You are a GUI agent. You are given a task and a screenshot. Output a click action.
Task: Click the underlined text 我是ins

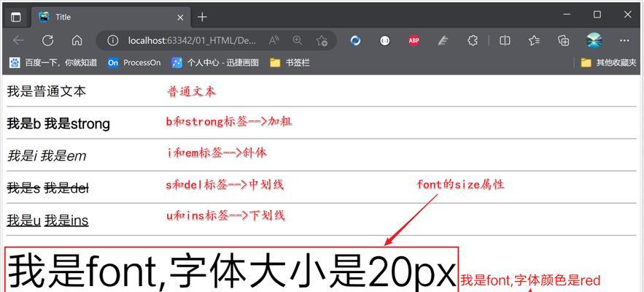click(x=66, y=220)
